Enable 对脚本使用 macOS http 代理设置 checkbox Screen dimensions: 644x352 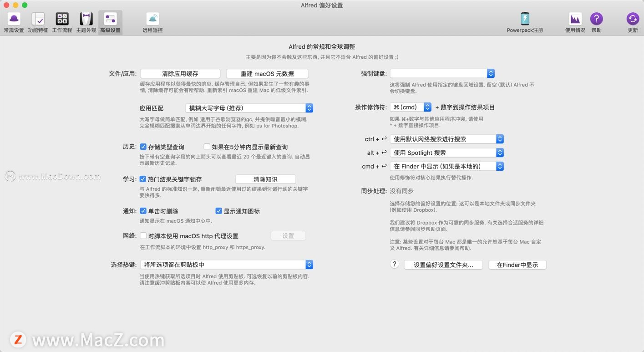pyautogui.click(x=143, y=236)
